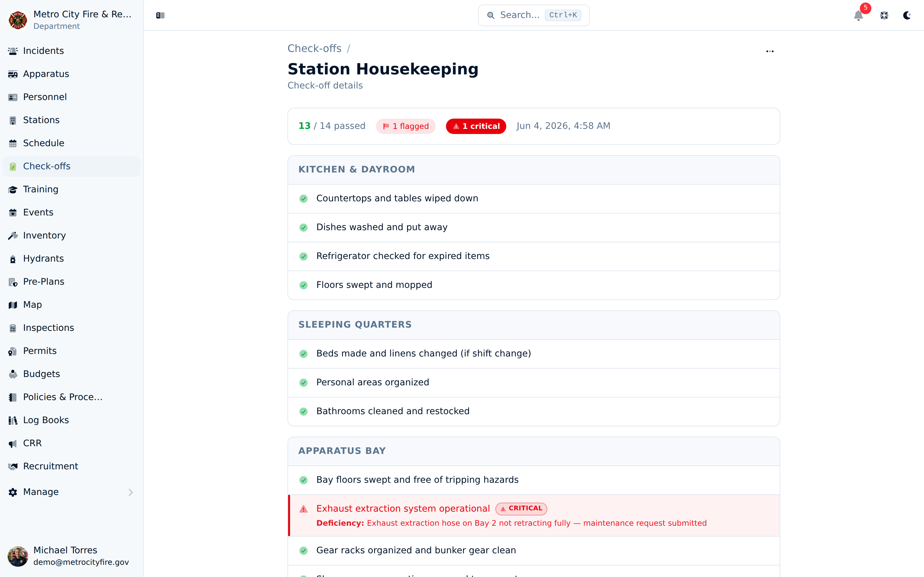Click the CRR megaphone icon
924x577 pixels.
(13, 443)
